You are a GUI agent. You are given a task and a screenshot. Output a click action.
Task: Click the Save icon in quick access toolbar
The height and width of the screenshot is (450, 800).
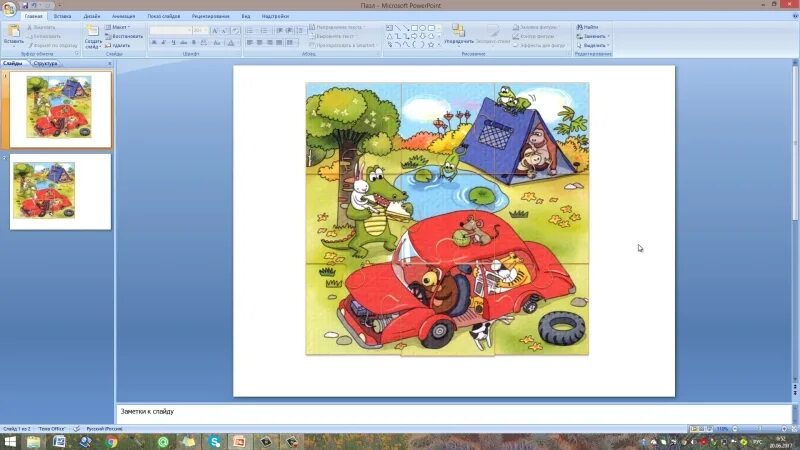tap(24, 6)
